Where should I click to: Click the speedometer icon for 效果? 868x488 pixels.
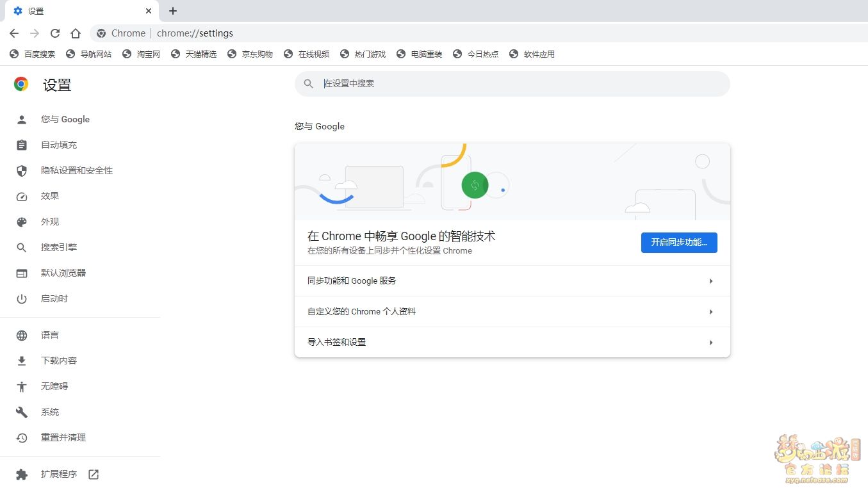pos(22,197)
